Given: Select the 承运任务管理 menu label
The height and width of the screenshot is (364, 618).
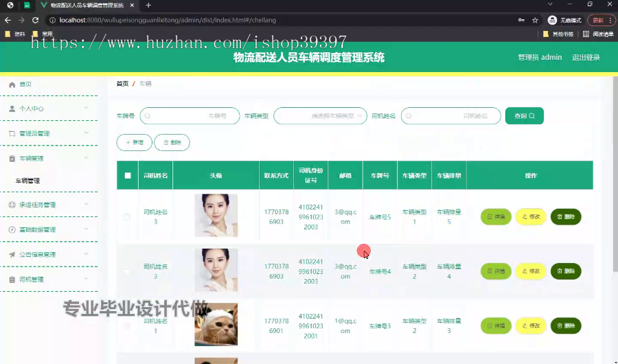Looking at the screenshot, I should tap(38, 205).
